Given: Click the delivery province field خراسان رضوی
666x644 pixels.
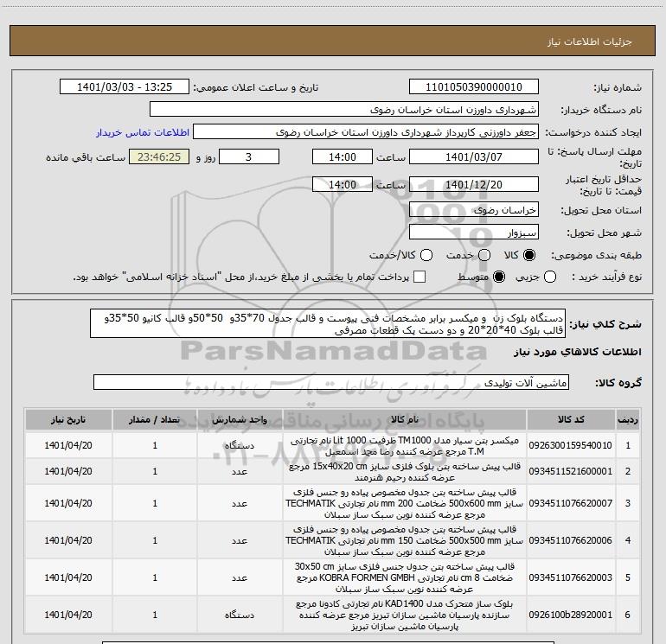Looking at the screenshot, I should (x=474, y=210).
